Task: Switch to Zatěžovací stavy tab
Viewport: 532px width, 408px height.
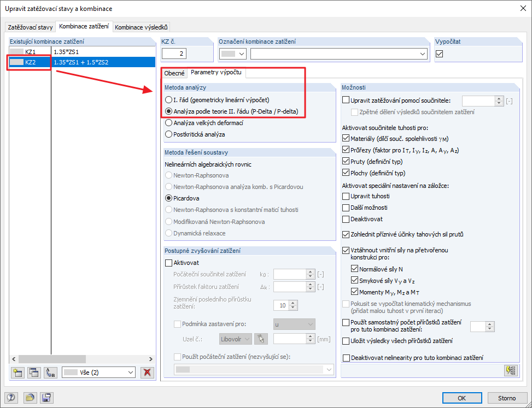Action: point(30,27)
